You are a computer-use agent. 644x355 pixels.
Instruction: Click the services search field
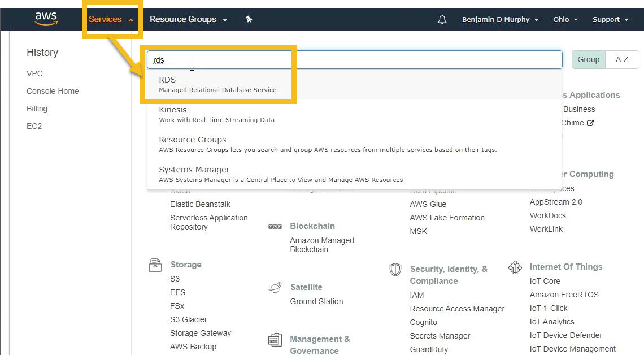click(354, 60)
